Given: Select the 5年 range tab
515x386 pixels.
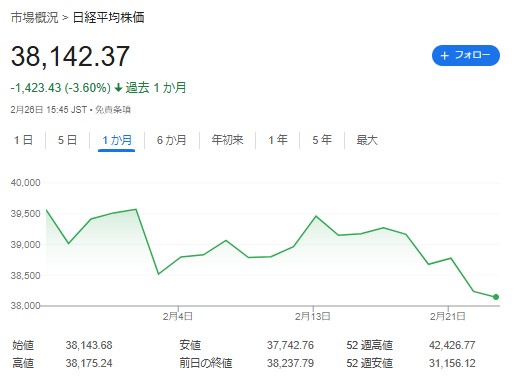Looking at the screenshot, I should pos(322,140).
